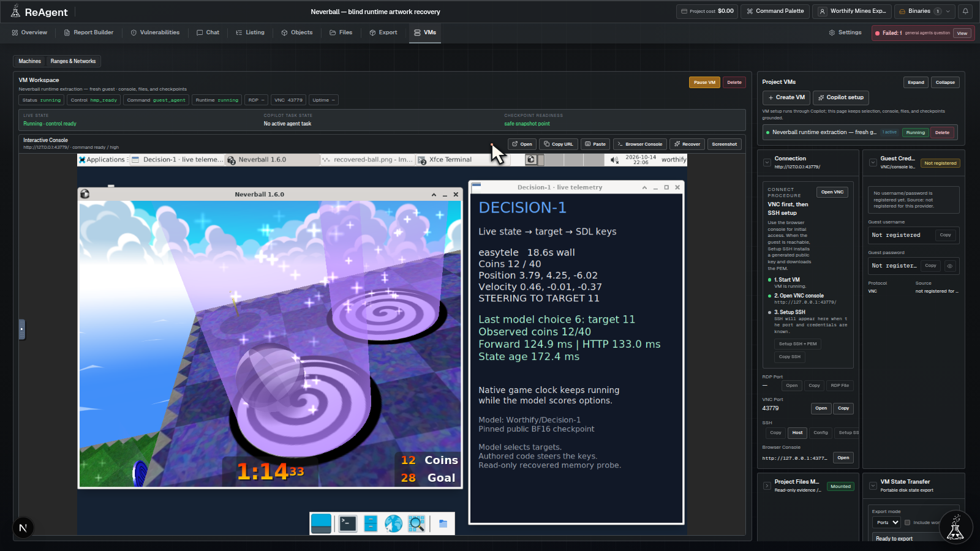Viewport: 980px width, 551px height.
Task: Switch to recovered-ball.png image window in taskbar
Action: pos(367,160)
